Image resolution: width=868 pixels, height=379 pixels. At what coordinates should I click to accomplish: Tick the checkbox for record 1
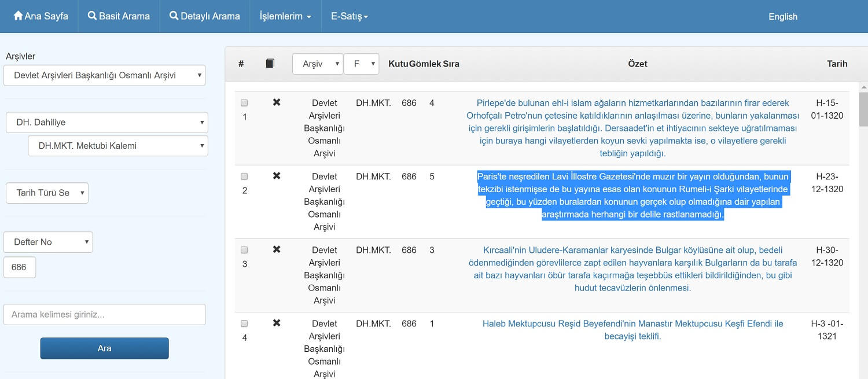click(x=244, y=103)
